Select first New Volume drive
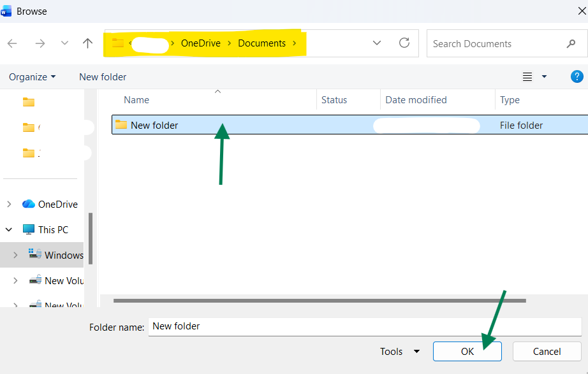 pos(64,281)
